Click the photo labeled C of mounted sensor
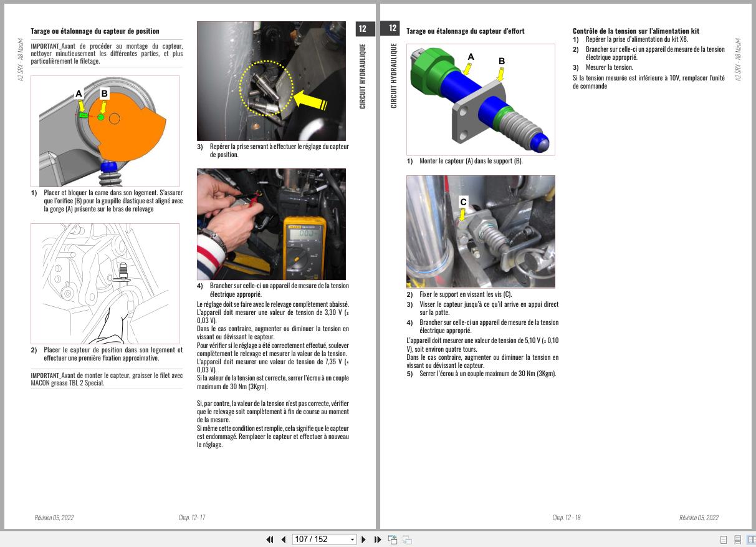 [481, 231]
